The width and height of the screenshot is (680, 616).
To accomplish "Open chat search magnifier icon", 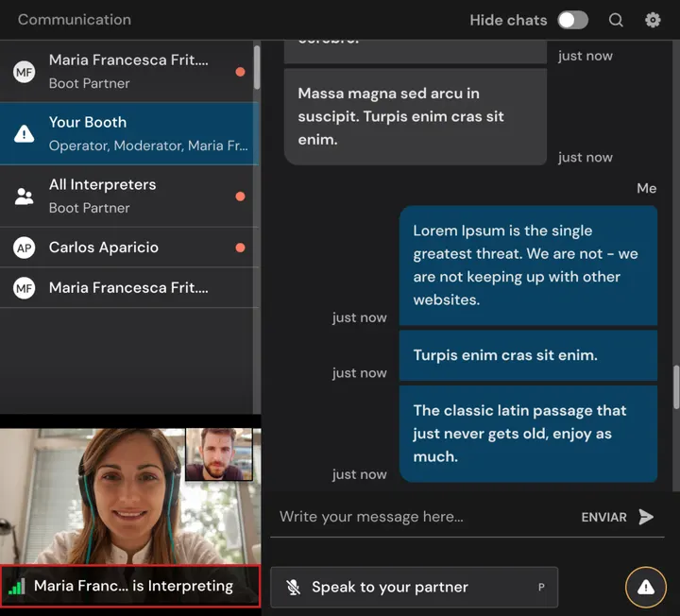I will point(616,20).
